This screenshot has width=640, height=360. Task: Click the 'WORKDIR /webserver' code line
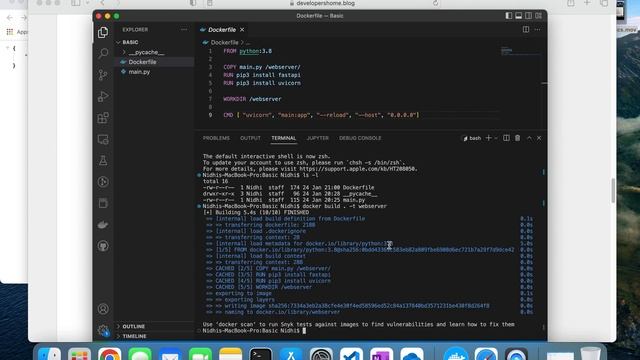tap(252, 99)
